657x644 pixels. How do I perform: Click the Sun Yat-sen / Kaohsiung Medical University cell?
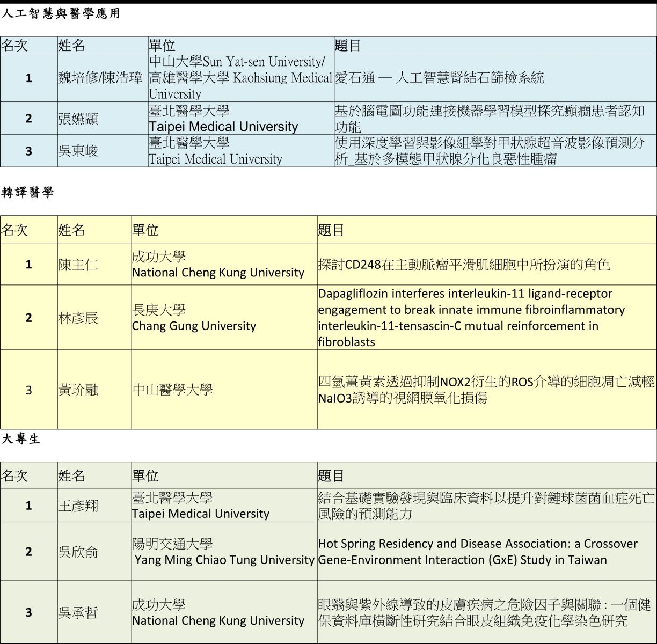click(241, 78)
